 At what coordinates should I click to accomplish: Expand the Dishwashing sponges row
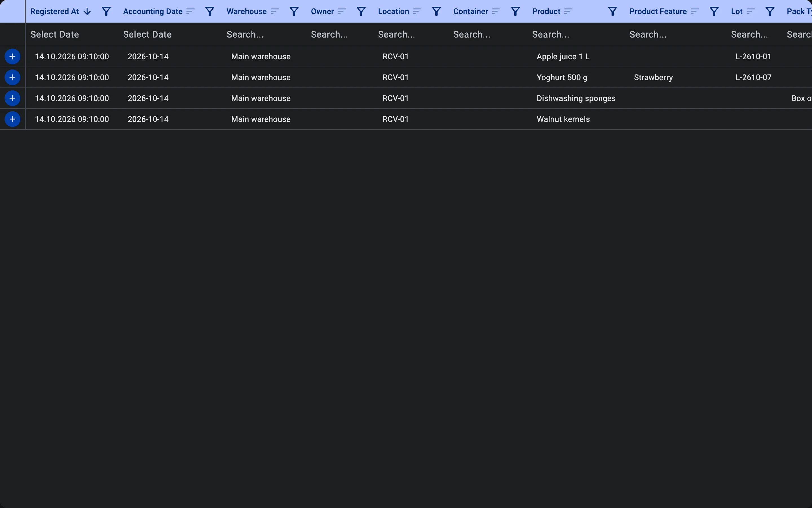click(x=12, y=98)
